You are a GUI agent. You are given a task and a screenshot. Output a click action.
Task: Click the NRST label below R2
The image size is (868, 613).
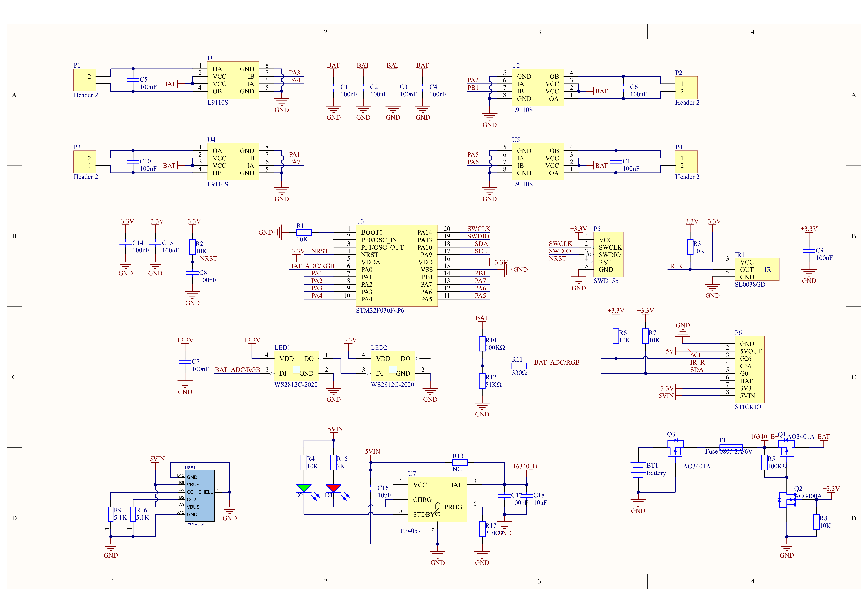[x=208, y=258]
